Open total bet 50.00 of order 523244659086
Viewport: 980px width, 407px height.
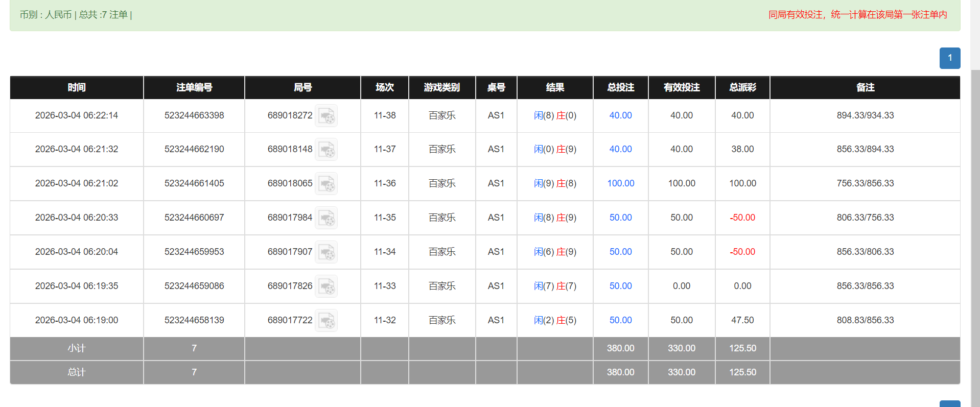(620, 286)
